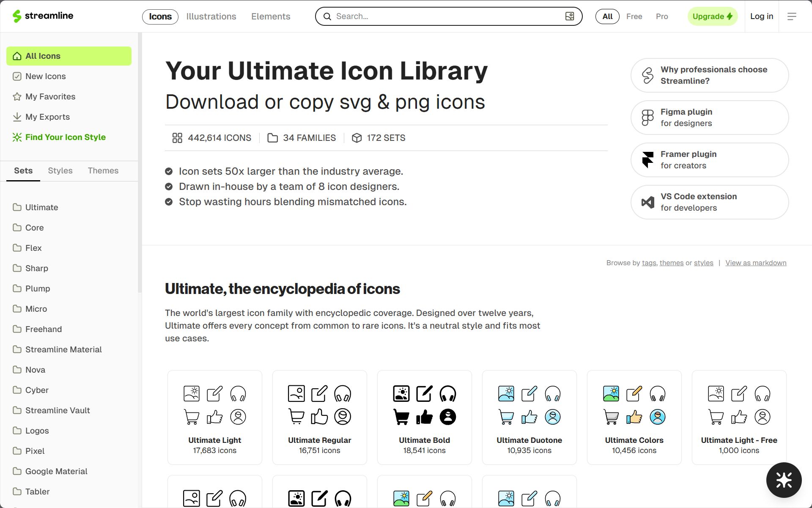Select the All filter pill
The height and width of the screenshot is (508, 812).
coord(607,16)
